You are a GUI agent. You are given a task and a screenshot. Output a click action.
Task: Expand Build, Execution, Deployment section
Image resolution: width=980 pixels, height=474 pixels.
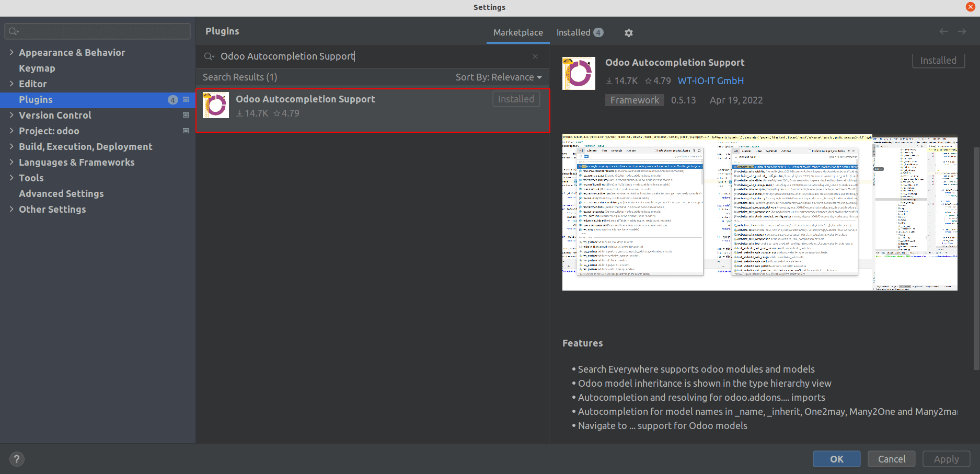11,146
